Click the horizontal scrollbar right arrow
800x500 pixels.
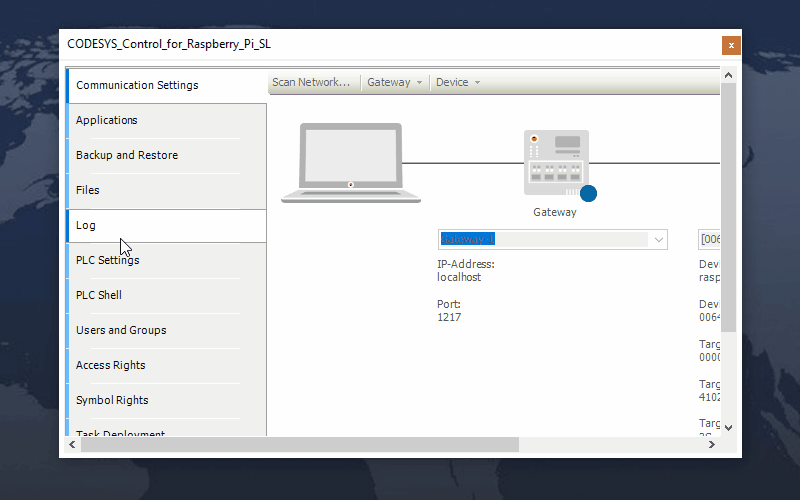(x=712, y=444)
